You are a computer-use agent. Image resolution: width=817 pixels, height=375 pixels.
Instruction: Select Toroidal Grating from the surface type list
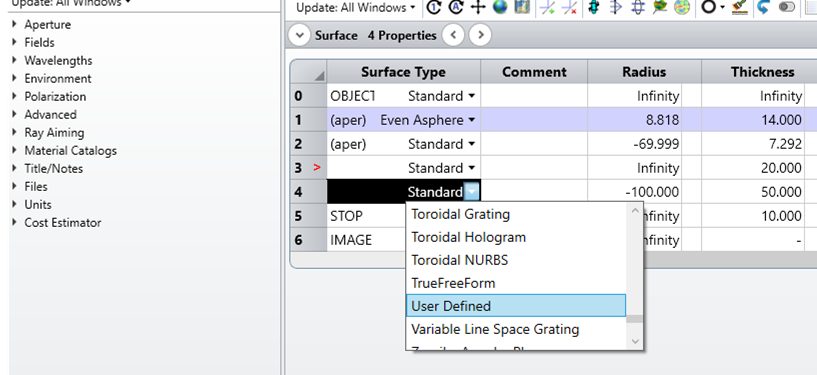coord(516,214)
